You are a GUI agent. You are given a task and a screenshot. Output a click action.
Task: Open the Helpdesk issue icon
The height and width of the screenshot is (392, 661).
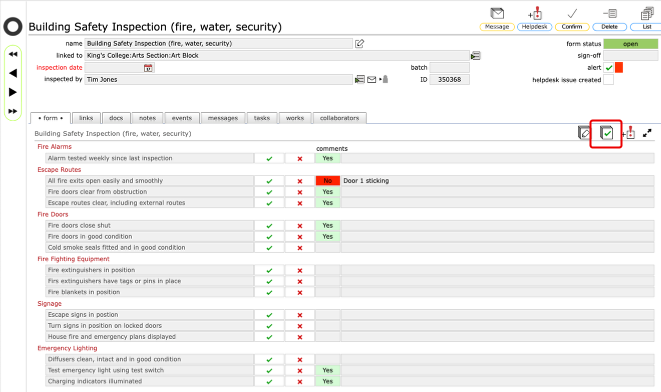[535, 13]
